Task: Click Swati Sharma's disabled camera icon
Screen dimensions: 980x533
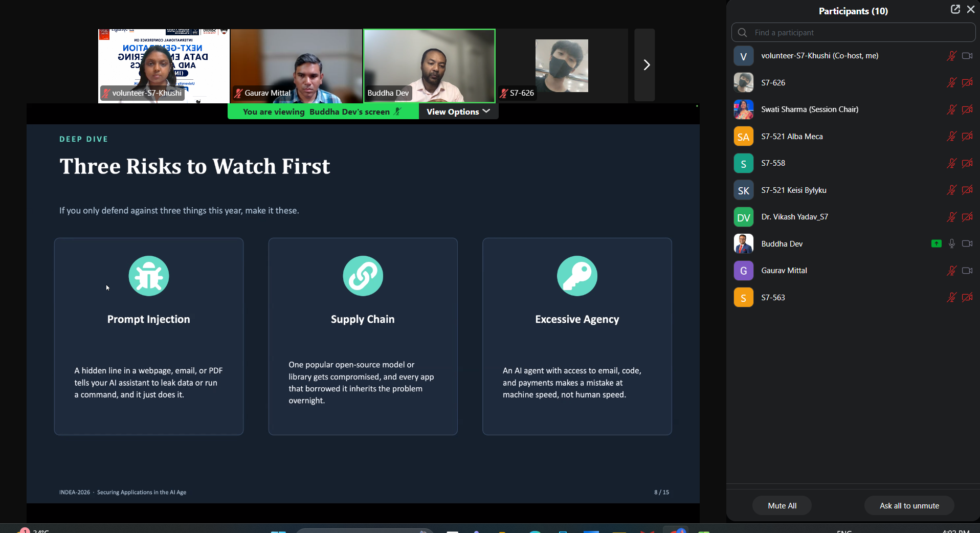Action: pyautogui.click(x=967, y=109)
